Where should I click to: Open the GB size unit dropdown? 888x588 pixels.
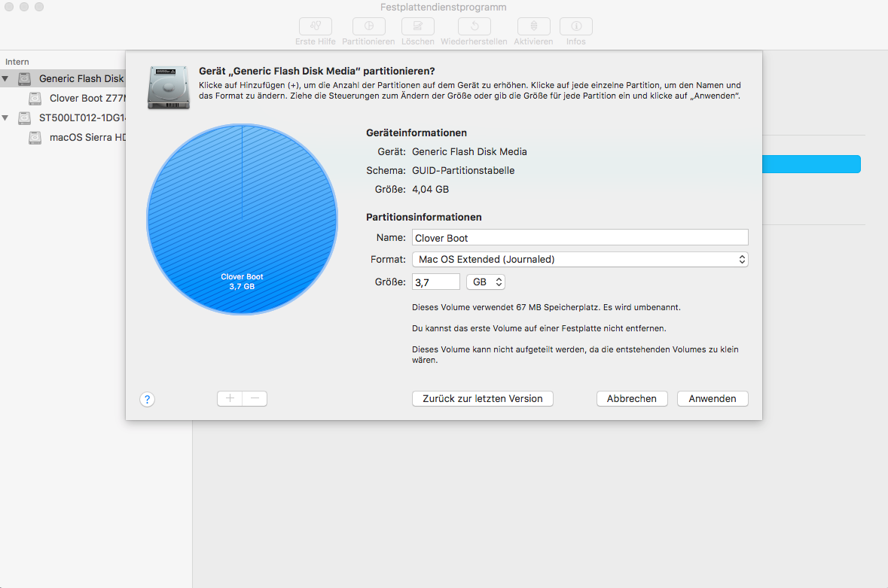coord(486,282)
